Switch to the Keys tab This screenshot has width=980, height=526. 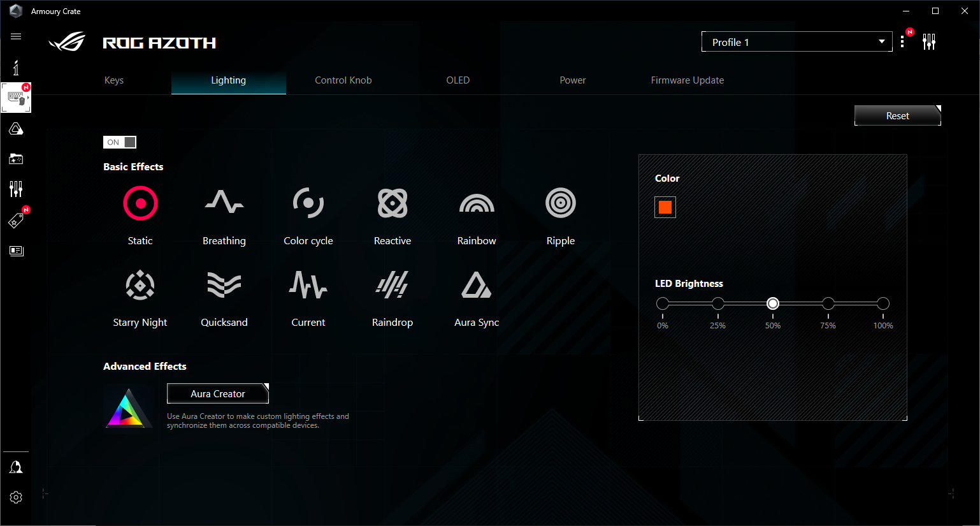pyautogui.click(x=114, y=80)
